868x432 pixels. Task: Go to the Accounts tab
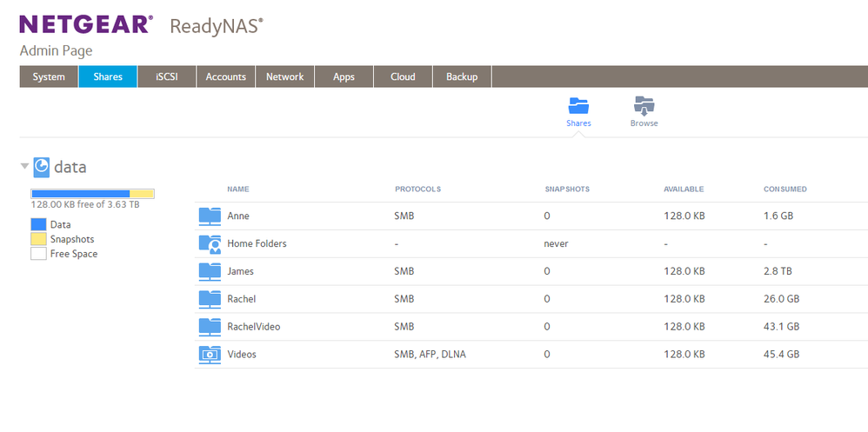pyautogui.click(x=225, y=76)
